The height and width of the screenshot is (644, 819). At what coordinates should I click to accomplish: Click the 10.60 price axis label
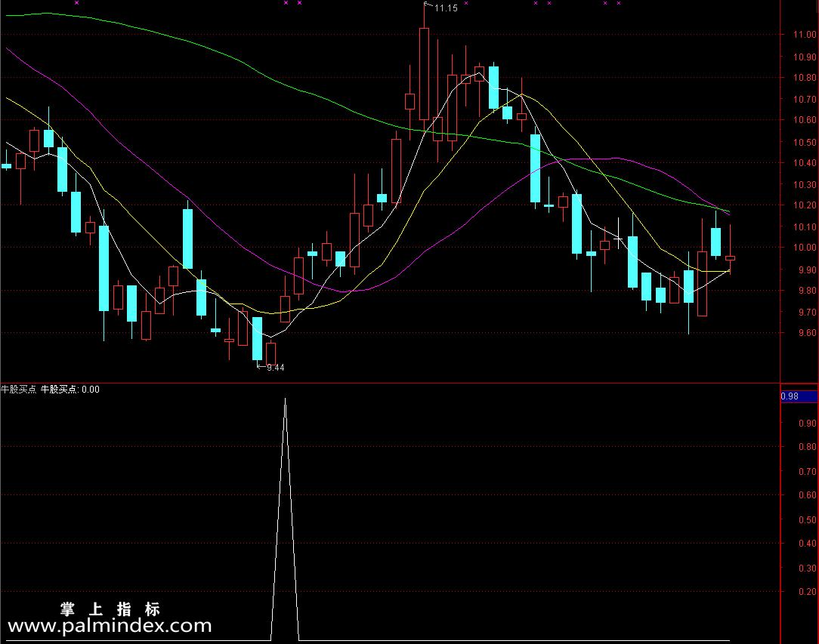pos(805,119)
